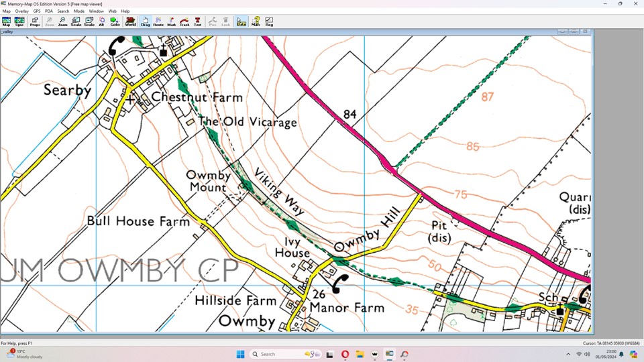Open the Map menu
The image size is (644, 362).
coord(6,11)
